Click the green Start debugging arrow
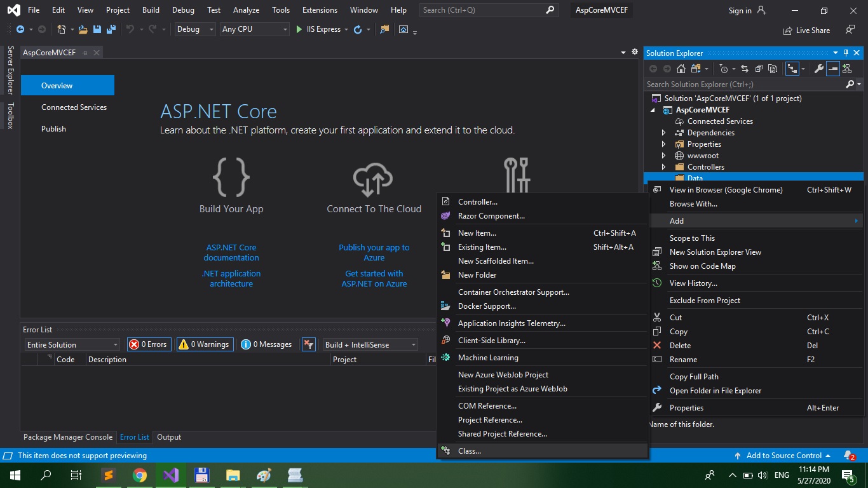Viewport: 868px width, 488px height. 299,29
